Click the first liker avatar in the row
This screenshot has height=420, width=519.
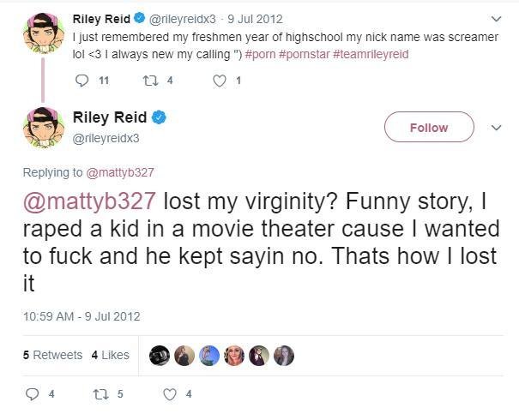click(x=160, y=356)
